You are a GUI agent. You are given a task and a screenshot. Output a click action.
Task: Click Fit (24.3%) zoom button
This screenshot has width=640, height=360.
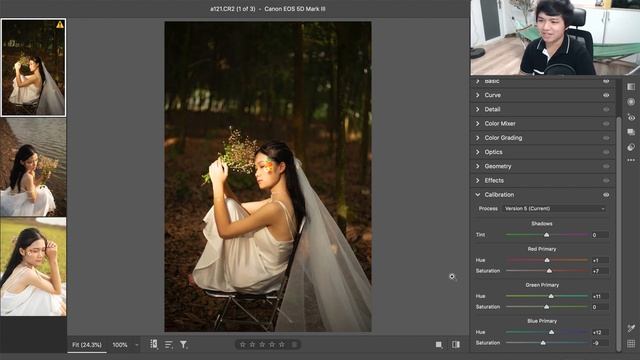click(87, 345)
